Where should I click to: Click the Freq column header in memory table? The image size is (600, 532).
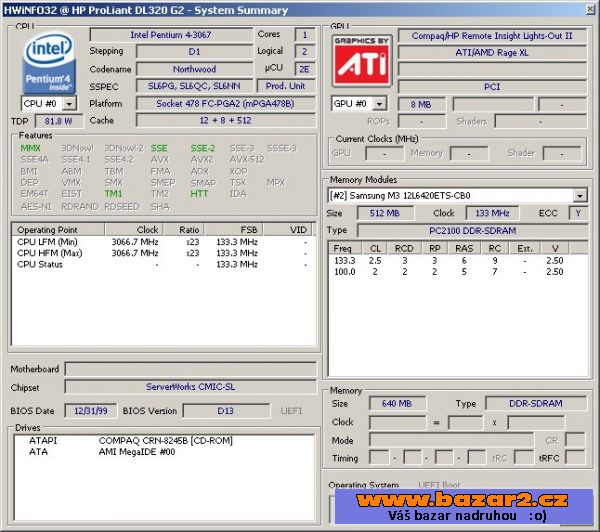click(345, 248)
